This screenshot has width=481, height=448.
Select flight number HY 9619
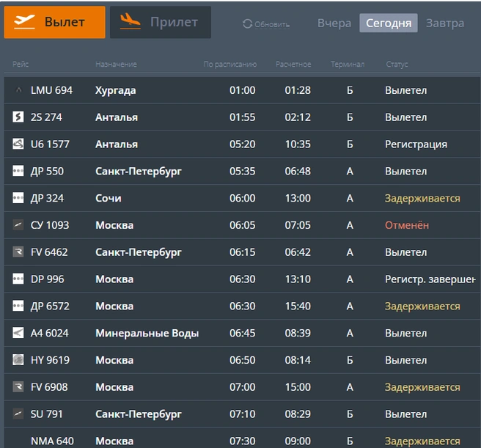pyautogui.click(x=50, y=360)
